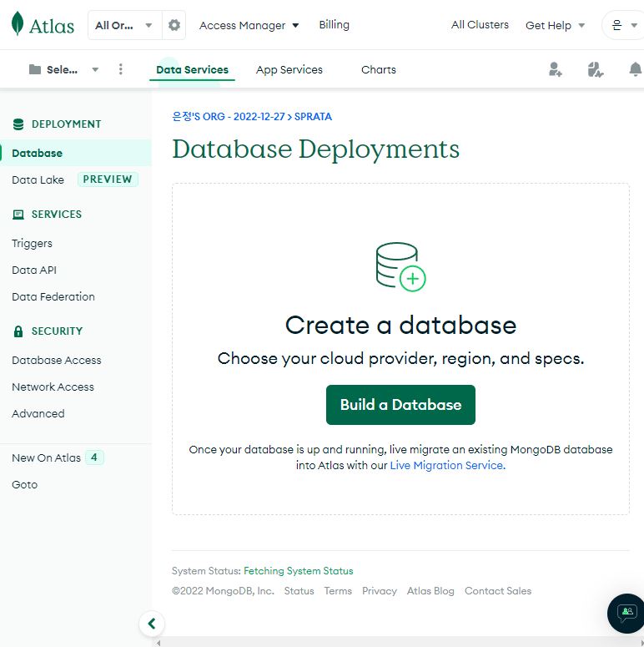
Task: Click the New On Atlas count badge
Action: 94,457
